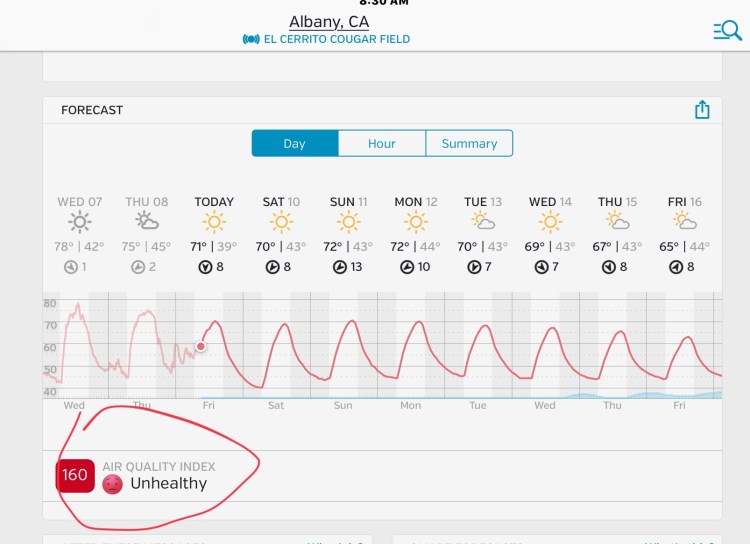Image resolution: width=750 pixels, height=544 pixels.
Task: Open the Air Quality Index details
Action: click(158, 475)
